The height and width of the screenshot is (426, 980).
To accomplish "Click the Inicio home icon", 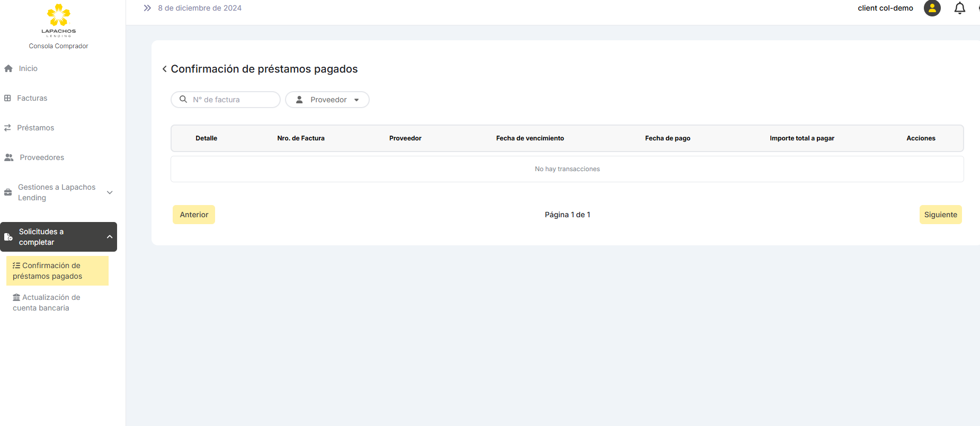I will click(8, 68).
